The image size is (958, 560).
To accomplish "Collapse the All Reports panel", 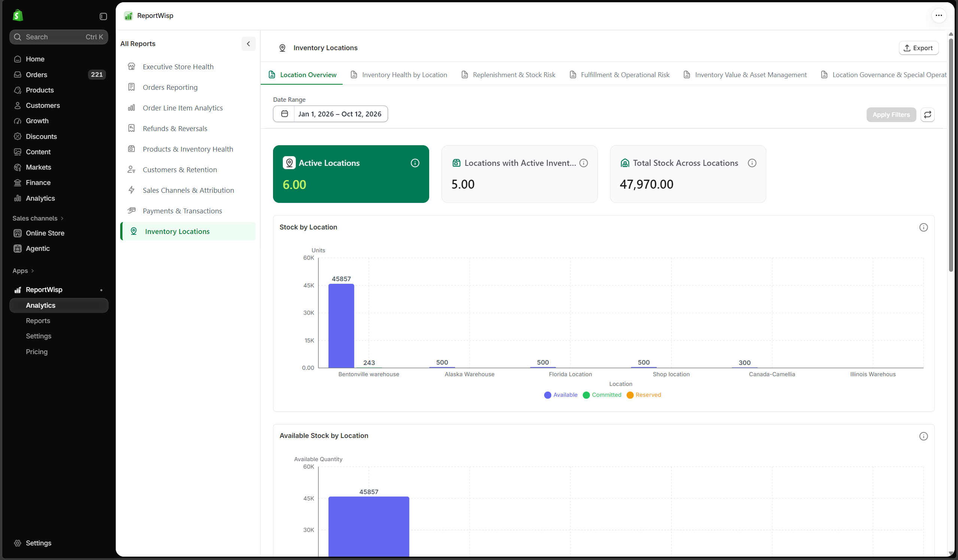I will pyautogui.click(x=248, y=44).
